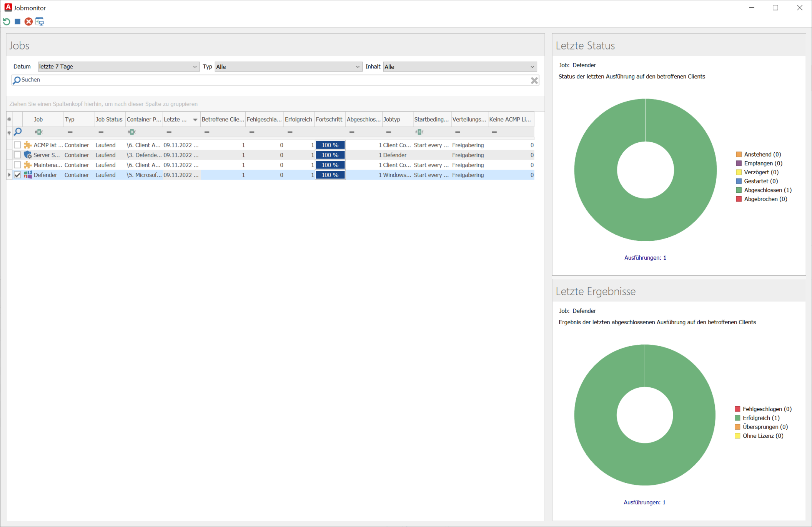The width and height of the screenshot is (812, 527).
Task: Check the ACMP ist job checkbox
Action: (x=17, y=145)
